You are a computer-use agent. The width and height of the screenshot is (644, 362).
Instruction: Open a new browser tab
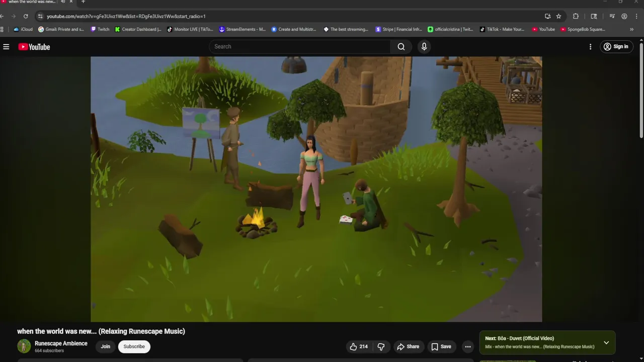[x=84, y=2]
